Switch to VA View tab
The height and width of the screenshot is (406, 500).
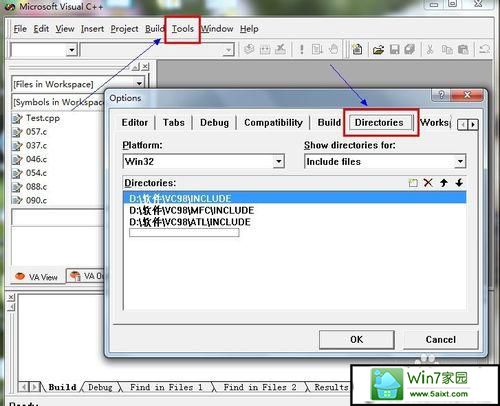pos(37,277)
